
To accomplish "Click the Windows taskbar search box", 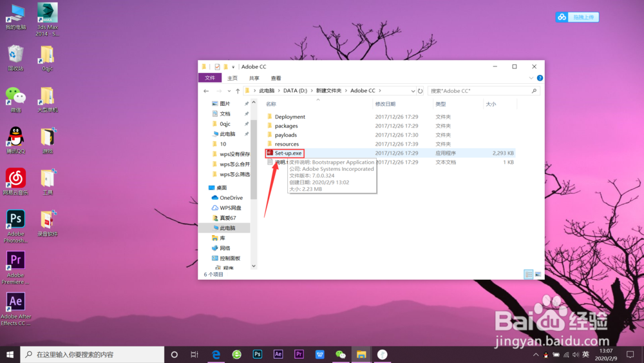I will point(92,355).
